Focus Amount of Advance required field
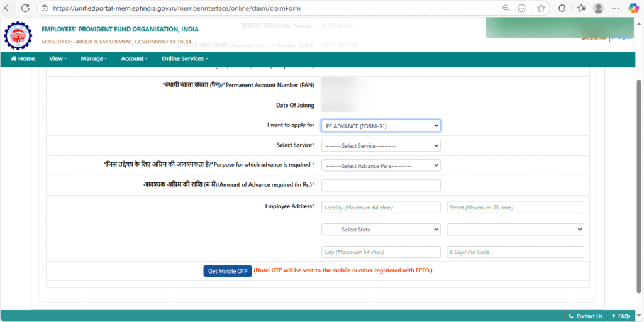This screenshot has width=644, height=322. tap(380, 186)
